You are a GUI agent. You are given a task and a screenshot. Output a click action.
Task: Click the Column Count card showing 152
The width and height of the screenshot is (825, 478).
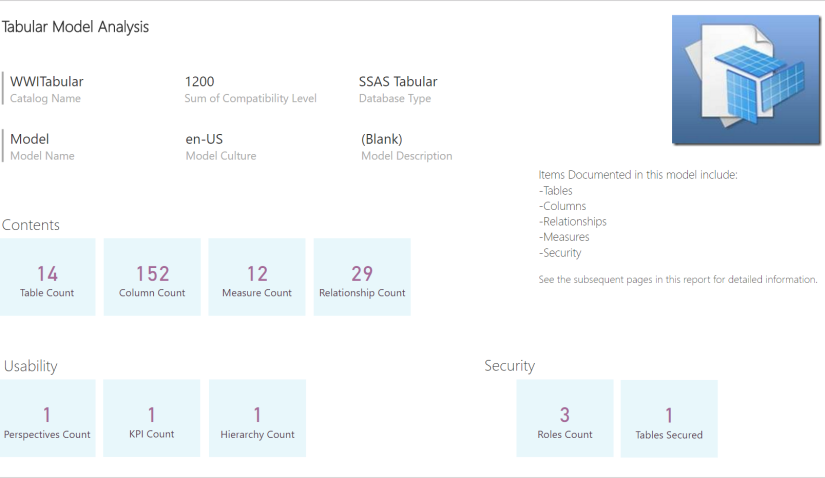coord(152,277)
